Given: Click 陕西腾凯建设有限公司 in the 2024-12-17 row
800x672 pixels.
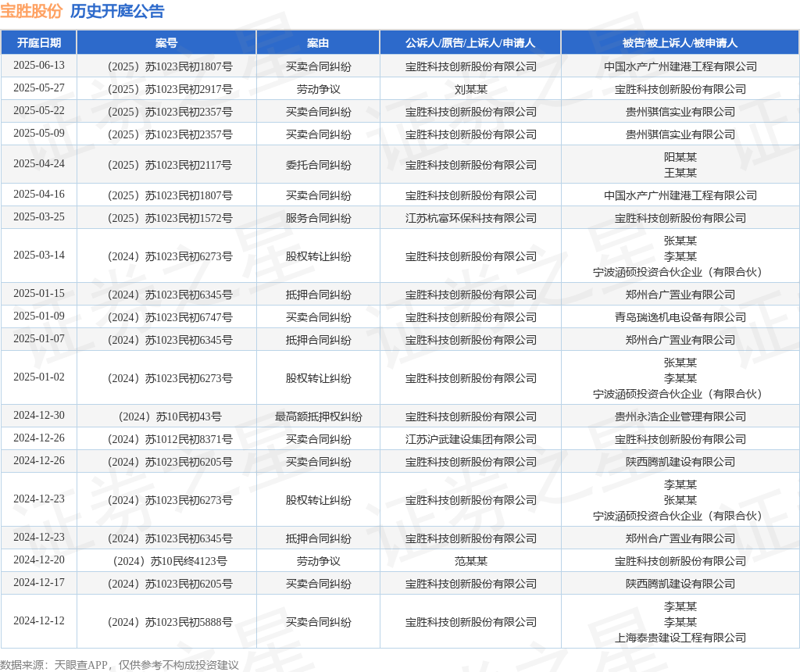Looking at the screenshot, I should click(680, 584).
